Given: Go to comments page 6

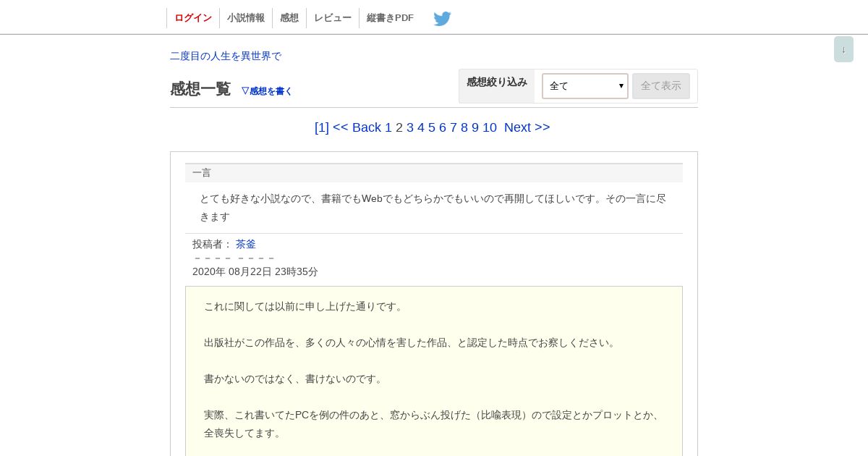Looking at the screenshot, I should click(x=443, y=127).
